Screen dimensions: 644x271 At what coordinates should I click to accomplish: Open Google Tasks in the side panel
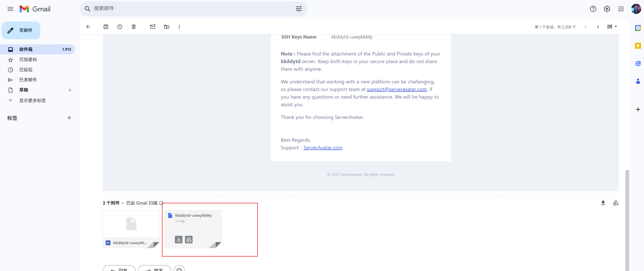pyautogui.click(x=638, y=64)
